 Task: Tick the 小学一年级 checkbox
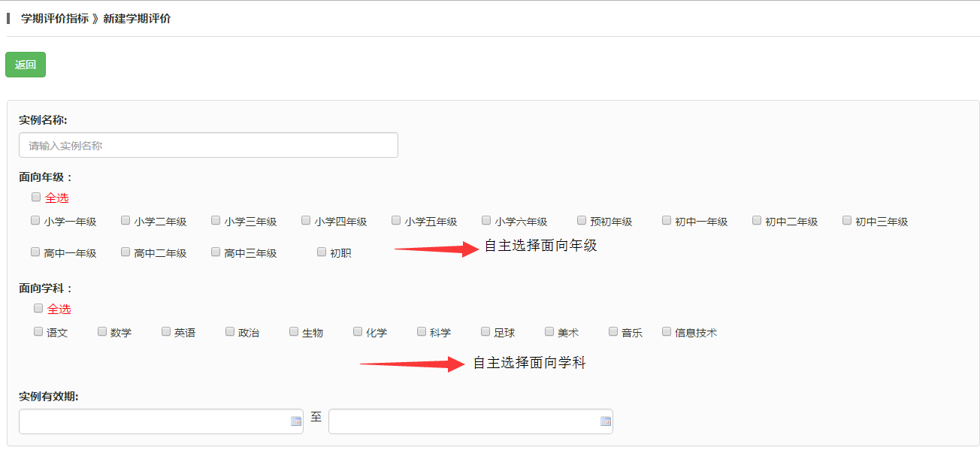coord(35,221)
